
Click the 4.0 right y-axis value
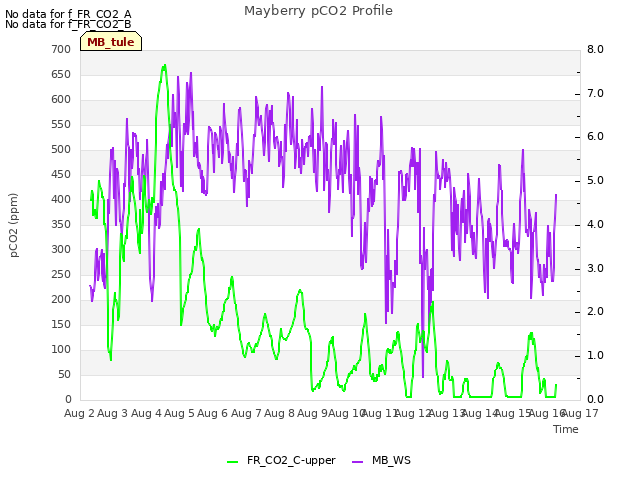click(595, 224)
